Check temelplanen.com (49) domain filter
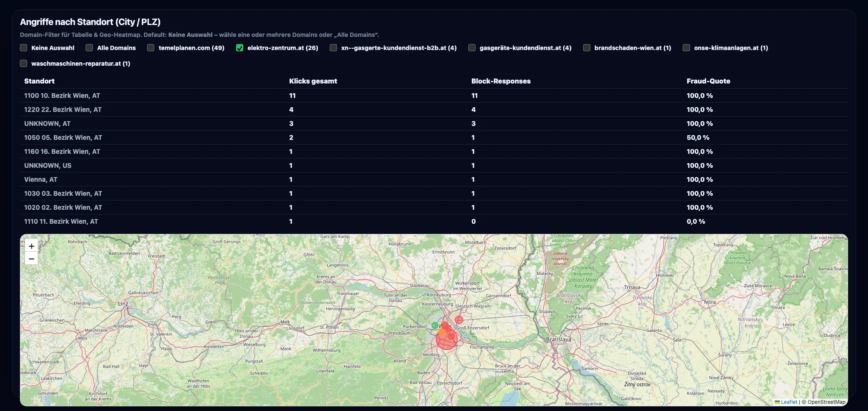Viewport: 868px width, 411px height. click(151, 47)
